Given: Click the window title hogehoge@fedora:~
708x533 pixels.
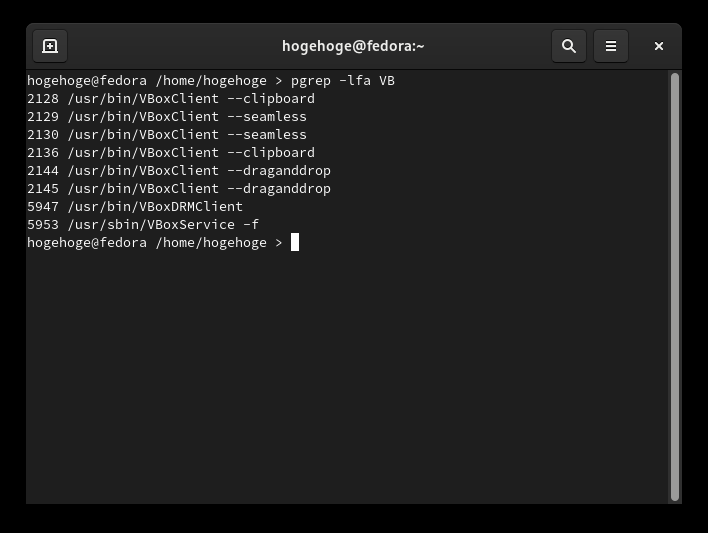Looking at the screenshot, I should pyautogui.click(x=353, y=46).
